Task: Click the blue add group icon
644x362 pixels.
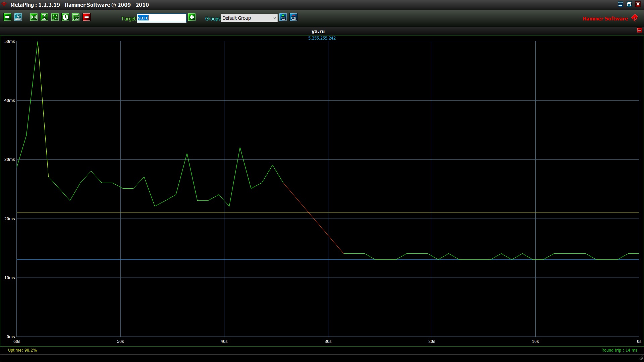Action: (x=283, y=17)
